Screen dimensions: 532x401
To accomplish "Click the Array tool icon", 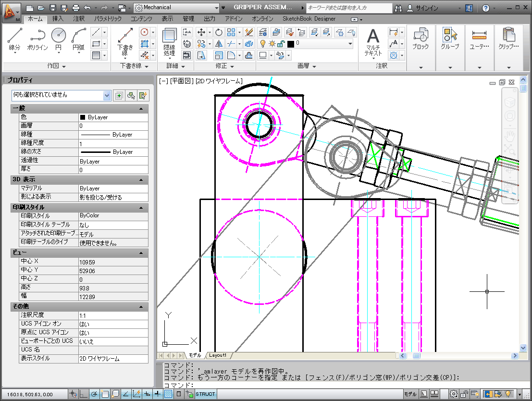I will coord(231,32).
